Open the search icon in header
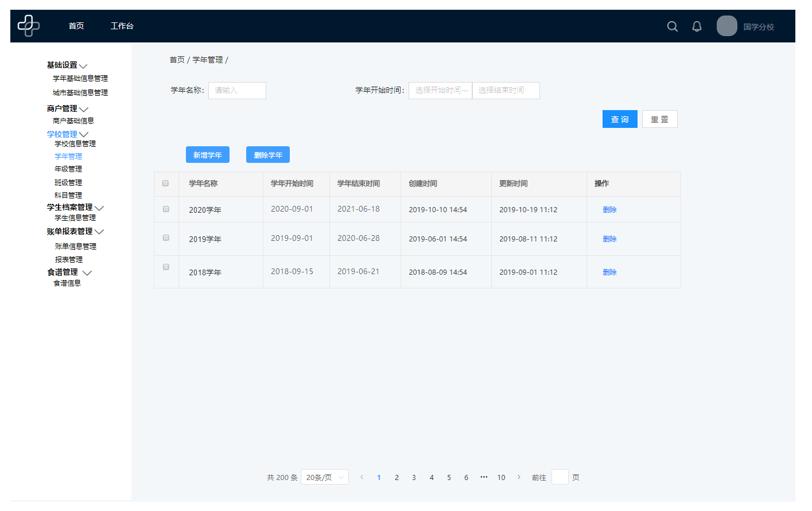 tap(673, 26)
